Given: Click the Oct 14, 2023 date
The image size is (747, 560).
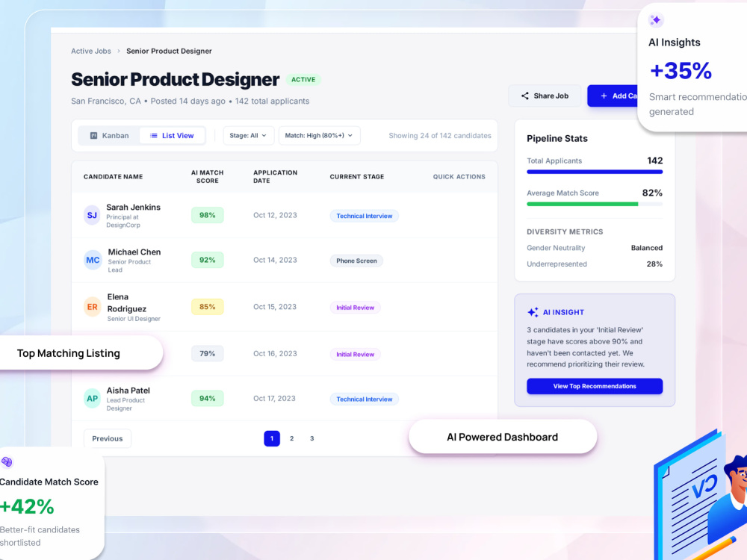Looking at the screenshot, I should tap(276, 260).
